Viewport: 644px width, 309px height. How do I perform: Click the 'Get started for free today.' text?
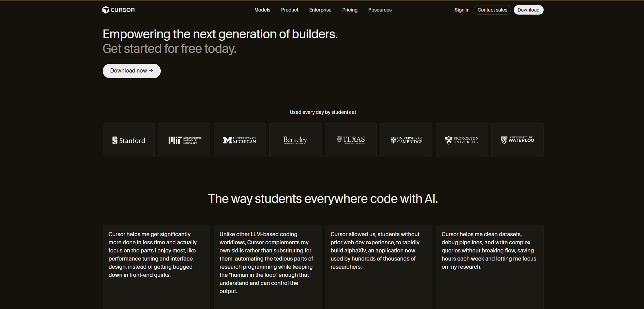pyautogui.click(x=170, y=49)
